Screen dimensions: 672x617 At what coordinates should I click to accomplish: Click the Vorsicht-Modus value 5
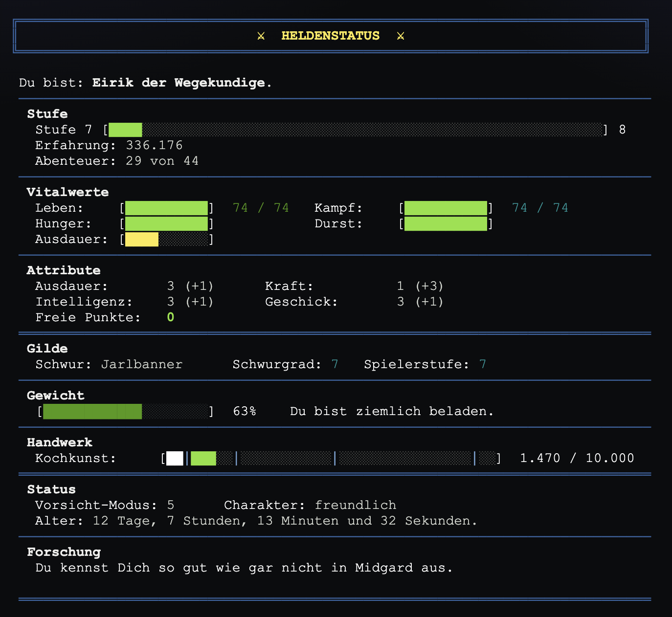click(171, 505)
